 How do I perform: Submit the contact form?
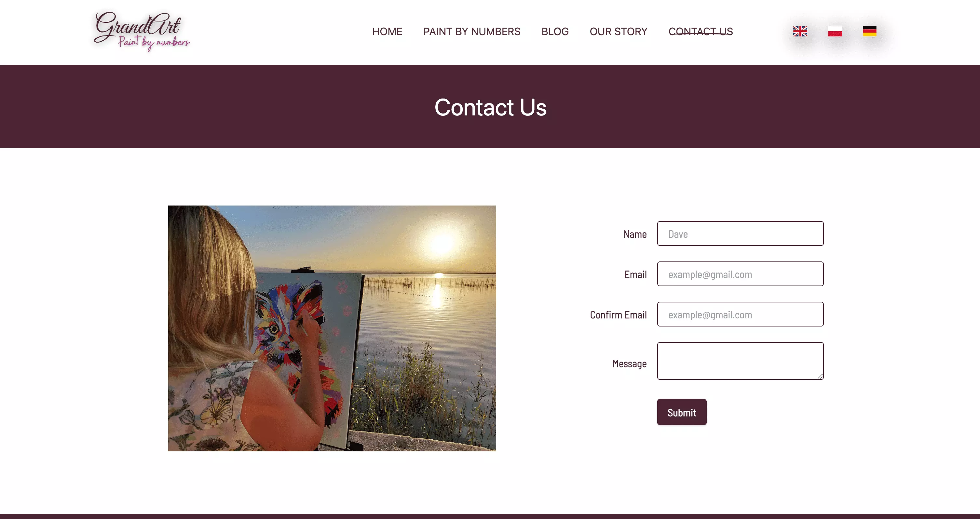pos(681,412)
